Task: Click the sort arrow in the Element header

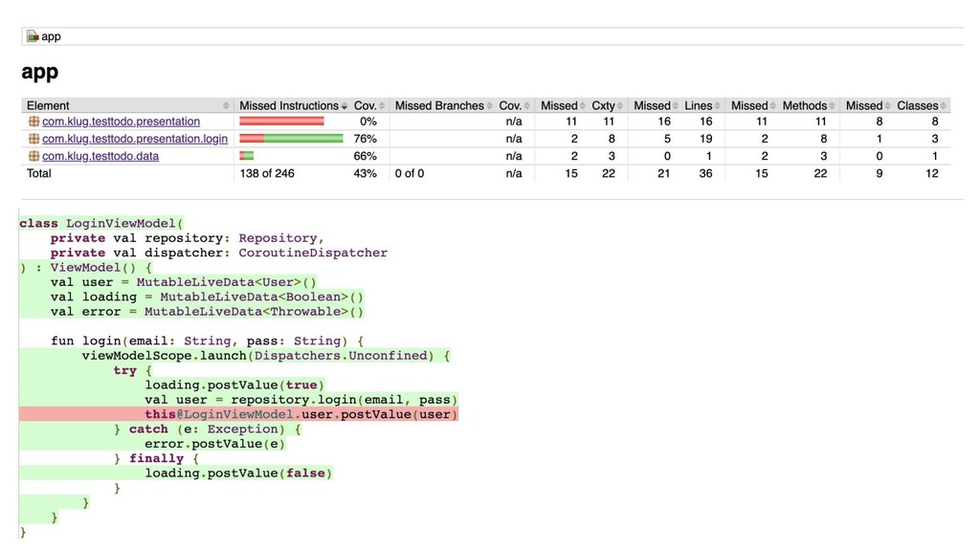Action: coord(227,106)
